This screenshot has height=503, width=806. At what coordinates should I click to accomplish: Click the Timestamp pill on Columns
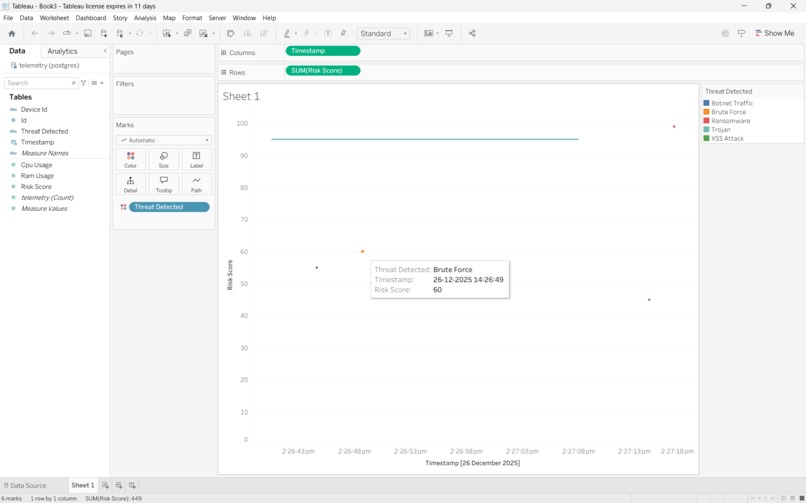pyautogui.click(x=323, y=51)
